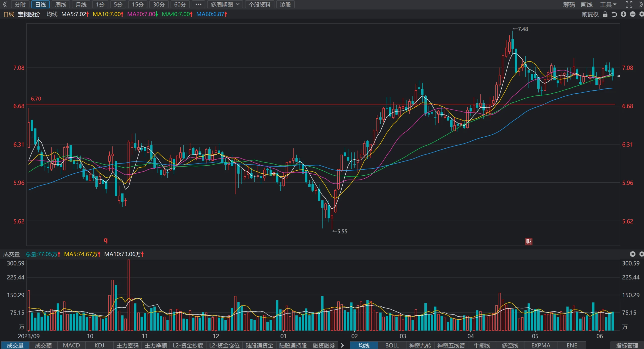Image resolution: width=644 pixels, height=349 pixels.
Task: Select 均线 main chart overlay
Action: 364,345
